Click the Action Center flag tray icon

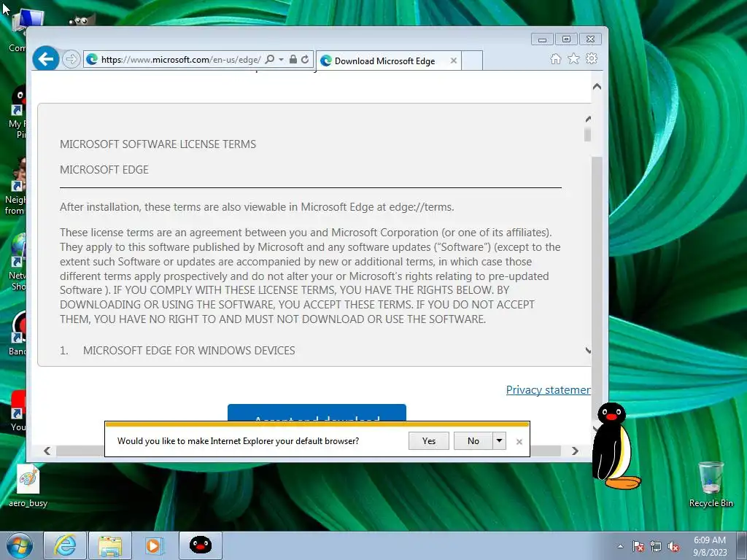click(x=638, y=546)
